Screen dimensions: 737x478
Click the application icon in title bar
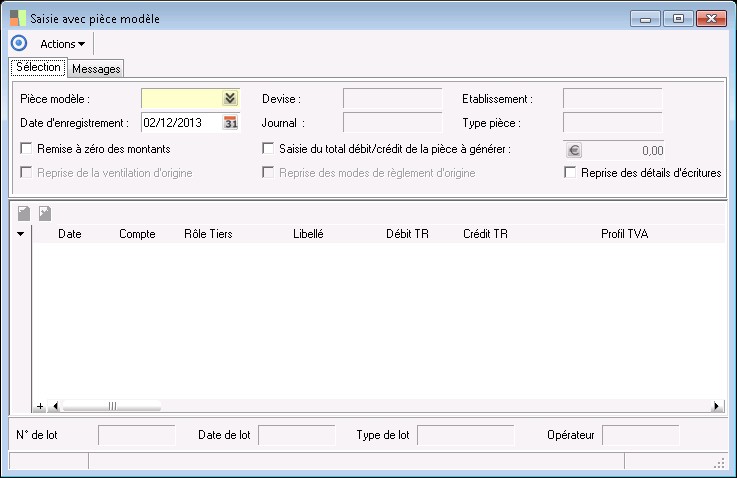(x=18, y=18)
